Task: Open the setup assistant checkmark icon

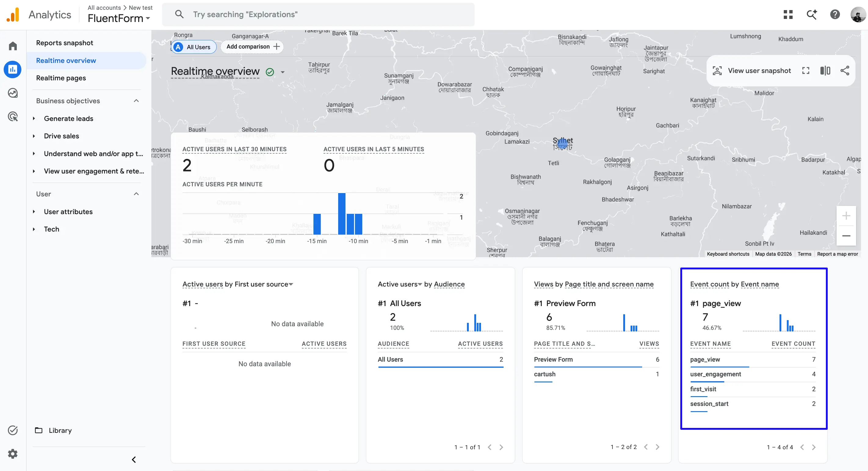Action: tap(13, 430)
